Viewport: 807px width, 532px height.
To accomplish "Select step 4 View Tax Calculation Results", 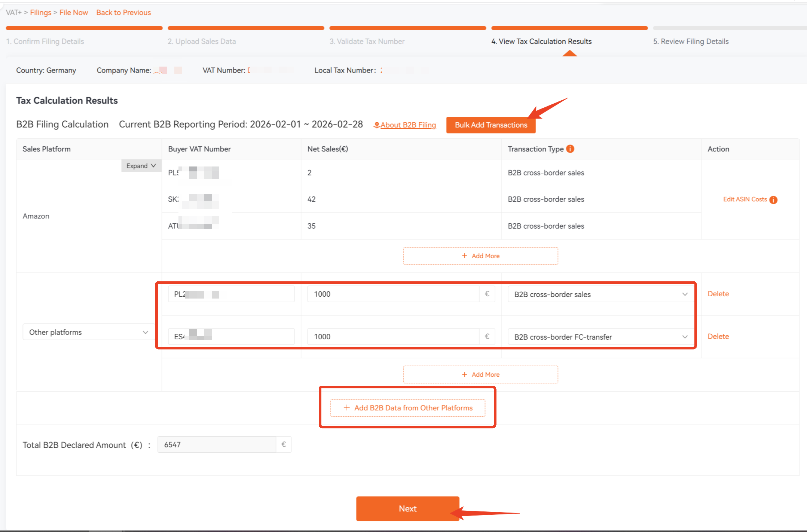I will (541, 41).
